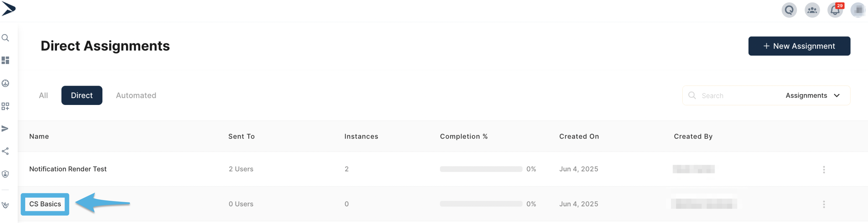Click the shield icon in sidebar

(x=5, y=174)
